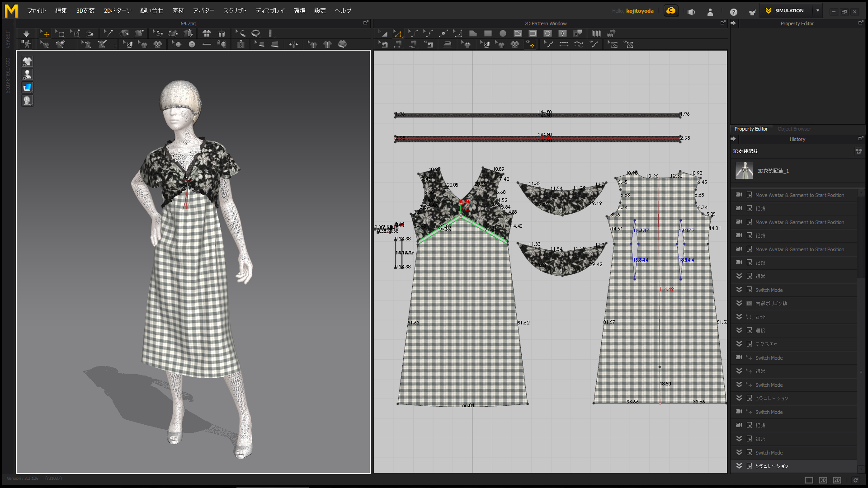Open the LIBRARY side panel
The width and height of the screenshot is (868, 488).
[x=8, y=39]
